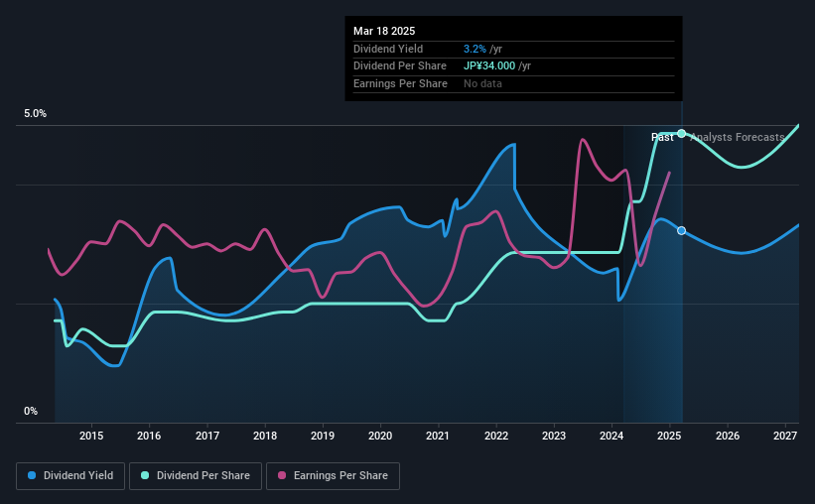This screenshot has width=815, height=504.
Task: Click the 2018 x-axis label
Action: click(265, 436)
